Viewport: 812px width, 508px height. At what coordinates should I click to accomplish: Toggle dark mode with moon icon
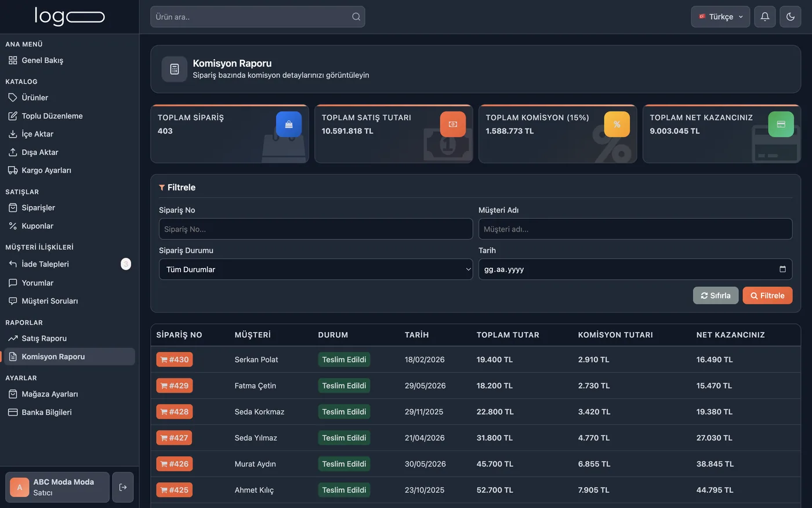(x=790, y=17)
